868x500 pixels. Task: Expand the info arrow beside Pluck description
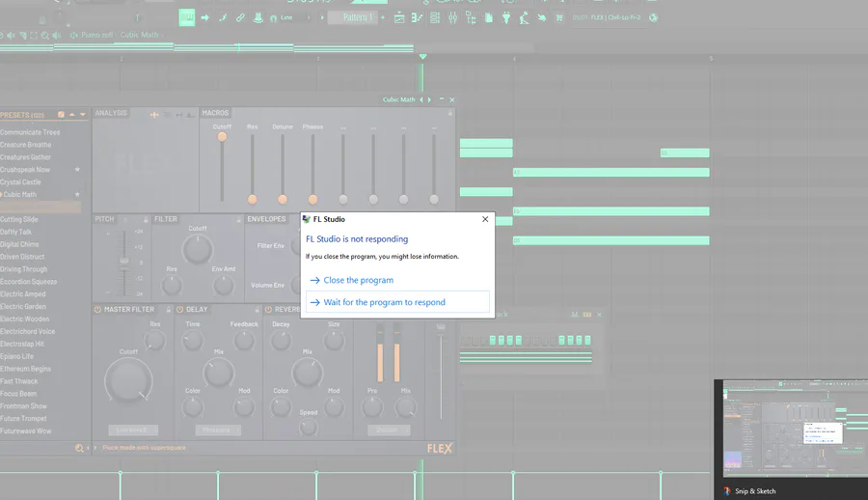pyautogui.click(x=95, y=448)
